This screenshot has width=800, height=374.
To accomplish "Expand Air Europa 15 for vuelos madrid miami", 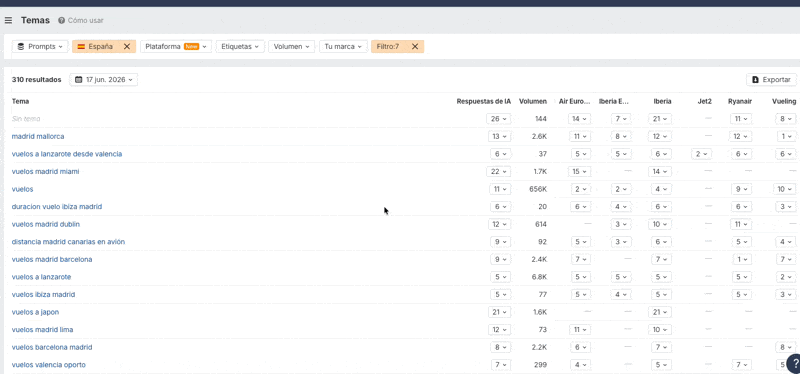I will point(580,171).
